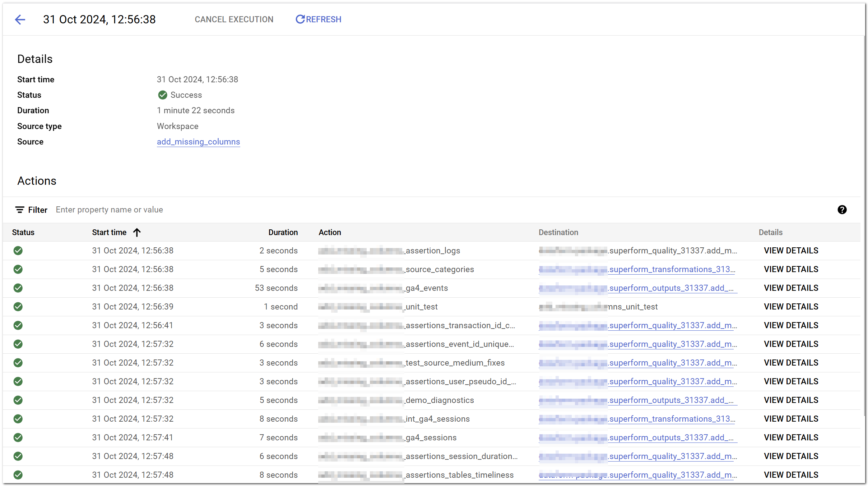The width and height of the screenshot is (868, 486).
Task: Click success icon in the assertions_event_id_unique row
Action: tap(18, 344)
